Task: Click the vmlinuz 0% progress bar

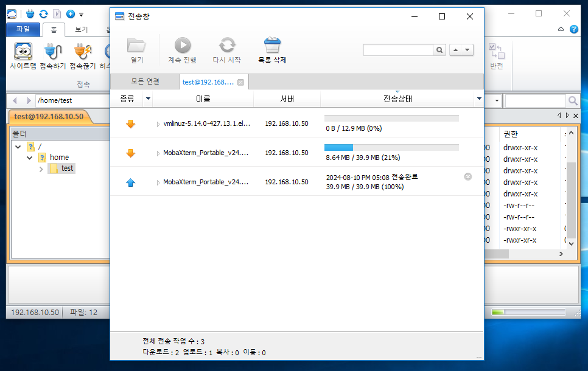Action: (391, 119)
